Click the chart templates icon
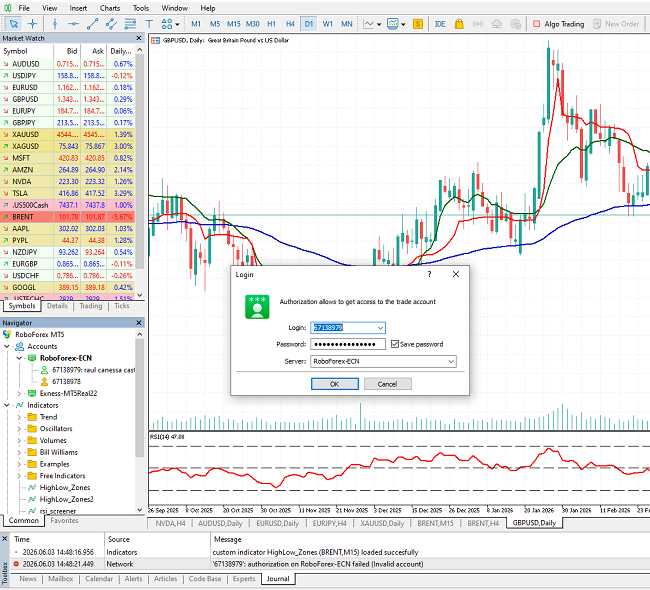Screen dimensions: 650x590 coord(392,24)
